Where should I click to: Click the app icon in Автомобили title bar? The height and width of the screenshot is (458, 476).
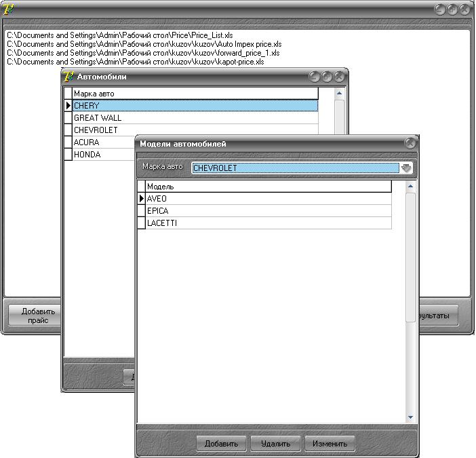(69, 76)
